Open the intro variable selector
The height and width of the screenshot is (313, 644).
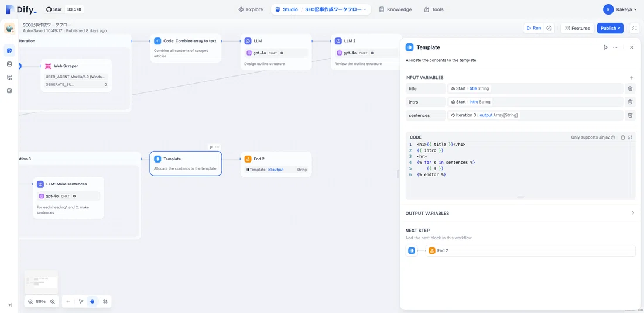[x=535, y=102]
